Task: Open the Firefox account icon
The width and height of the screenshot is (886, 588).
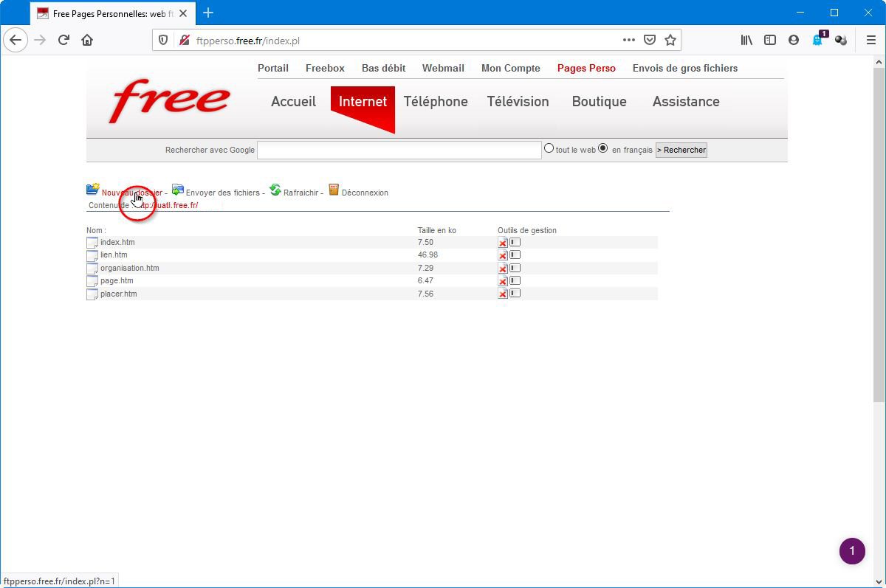Action: 794,41
